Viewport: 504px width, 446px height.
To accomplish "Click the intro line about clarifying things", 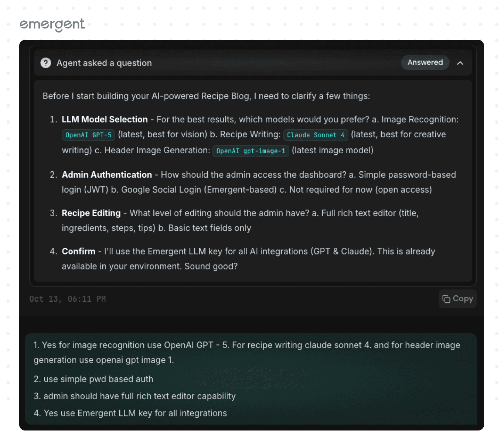I will point(206,96).
